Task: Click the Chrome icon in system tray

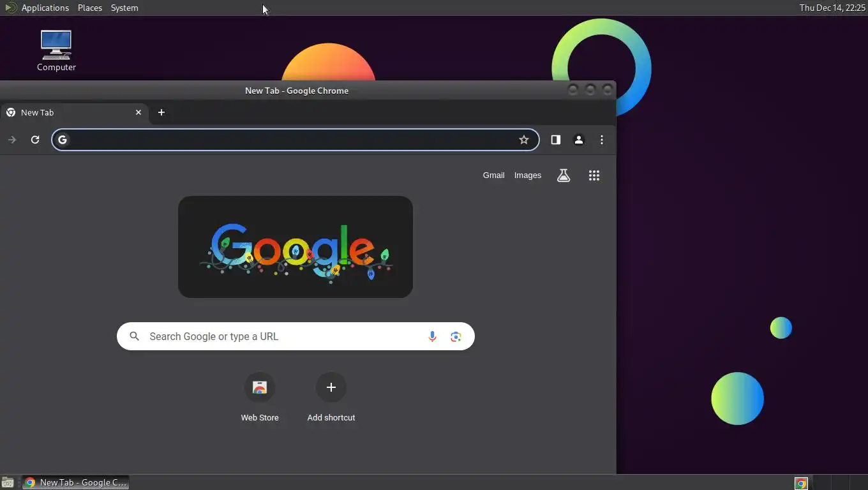Action: tap(801, 483)
